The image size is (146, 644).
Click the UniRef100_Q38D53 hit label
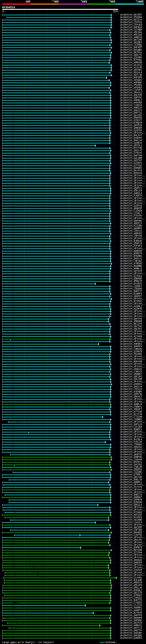point(131,638)
